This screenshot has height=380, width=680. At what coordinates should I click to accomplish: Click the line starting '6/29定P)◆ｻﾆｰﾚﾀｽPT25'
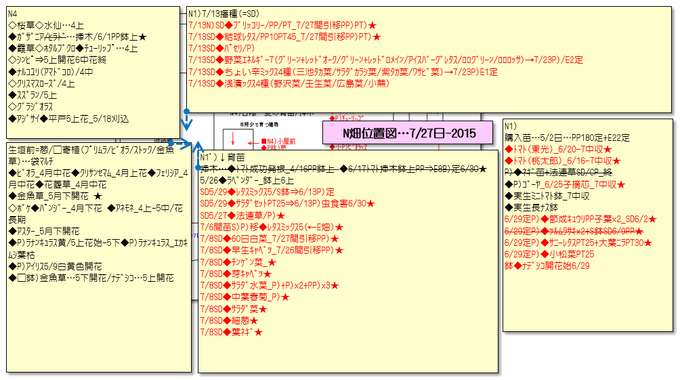coord(578,243)
